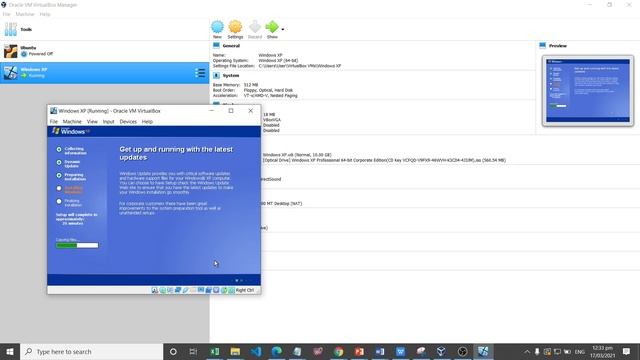Click the Optical Drive ISO entry text
Viewport: 640px width, 360px height.
pos(384,160)
